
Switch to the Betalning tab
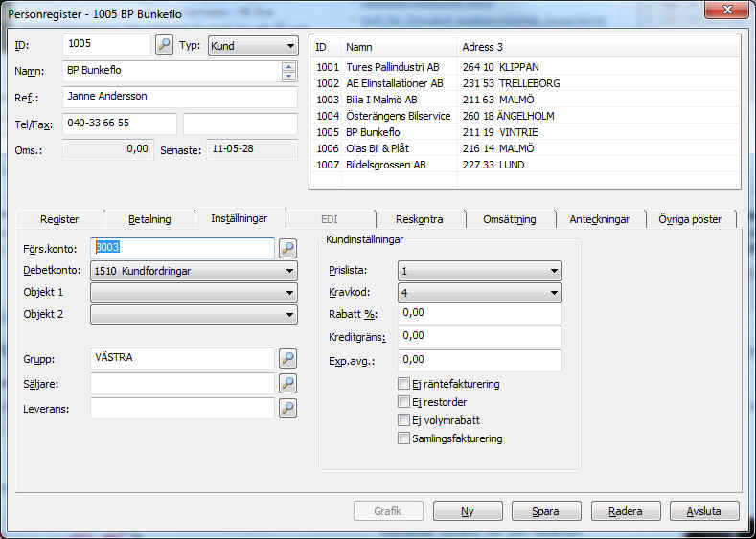click(149, 219)
